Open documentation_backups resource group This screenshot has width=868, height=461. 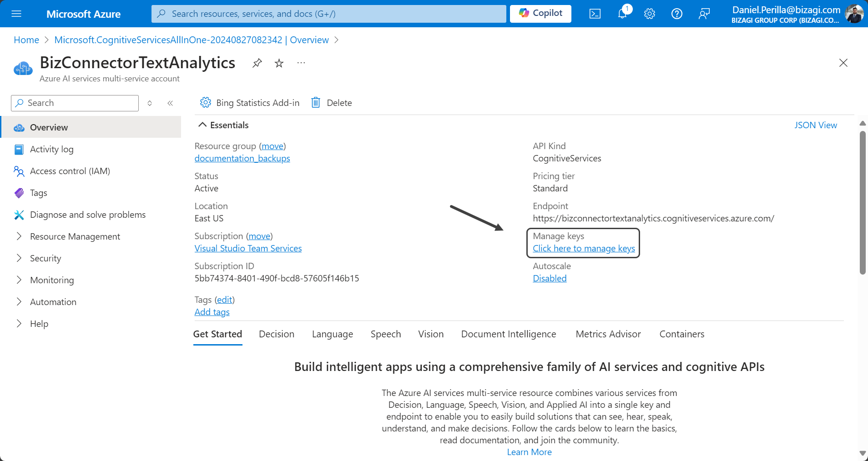[x=242, y=158]
